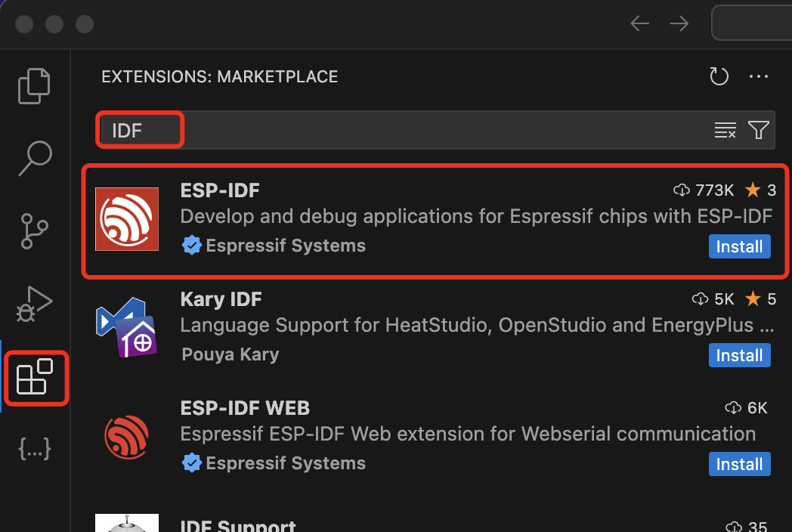The image size is (792, 532).
Task: Install the ESP-IDF WEB extension
Action: coord(739,464)
